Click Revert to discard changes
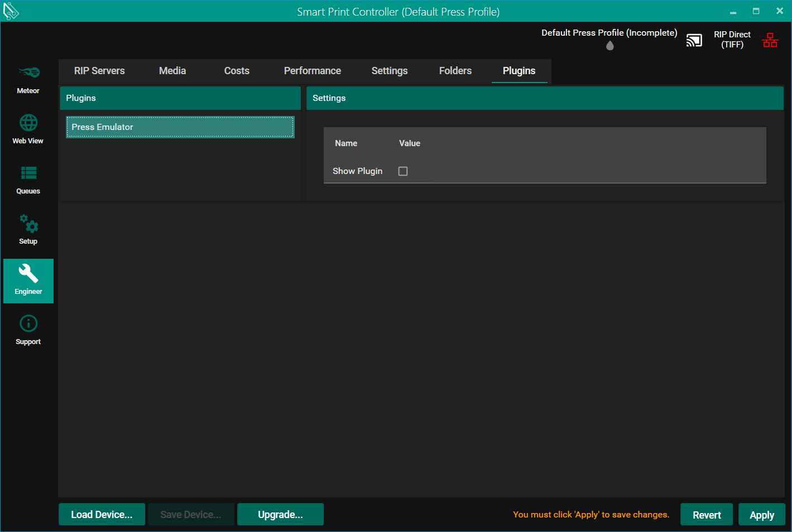 tap(707, 515)
